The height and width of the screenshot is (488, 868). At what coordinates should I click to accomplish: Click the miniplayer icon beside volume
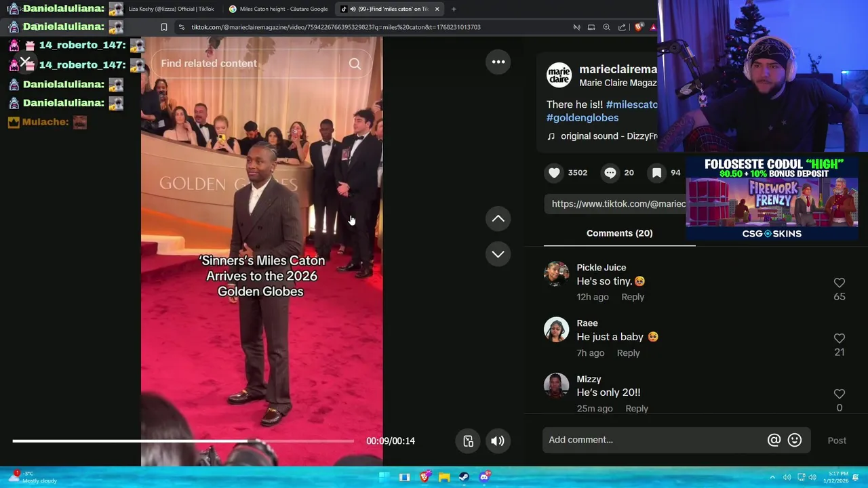pyautogui.click(x=468, y=441)
